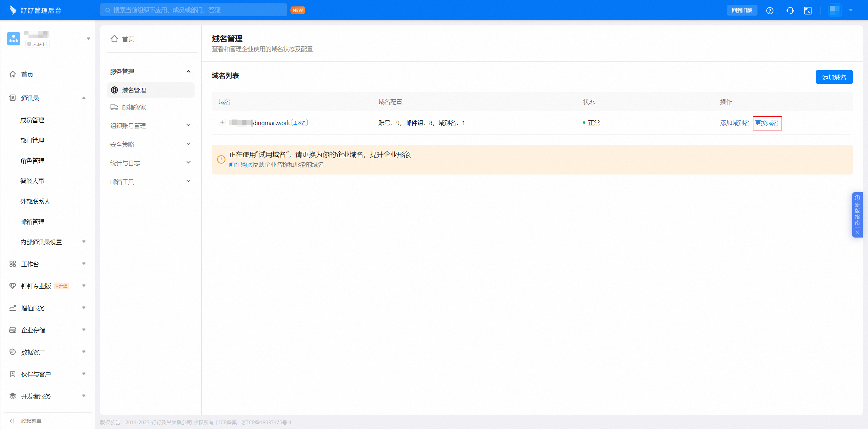Screen dimensions: 868x429
Task: Collapse the 服务管理 chevron
Action: 189,71
